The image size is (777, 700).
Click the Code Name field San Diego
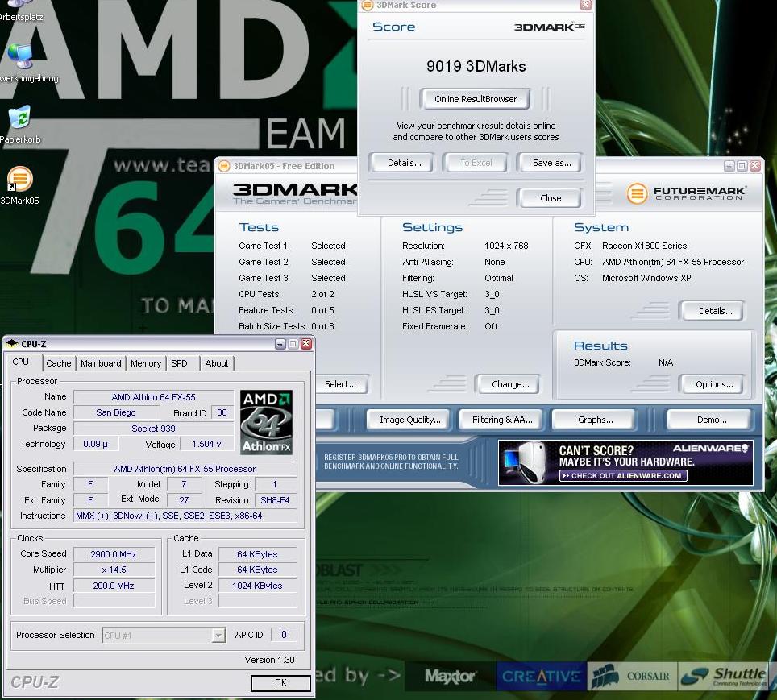tap(116, 412)
